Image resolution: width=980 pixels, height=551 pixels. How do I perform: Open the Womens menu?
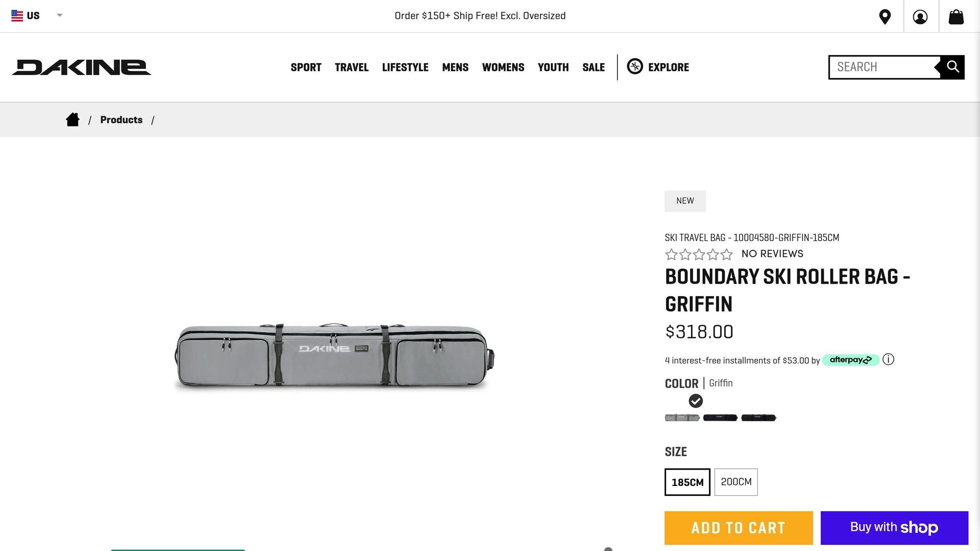[x=503, y=67]
